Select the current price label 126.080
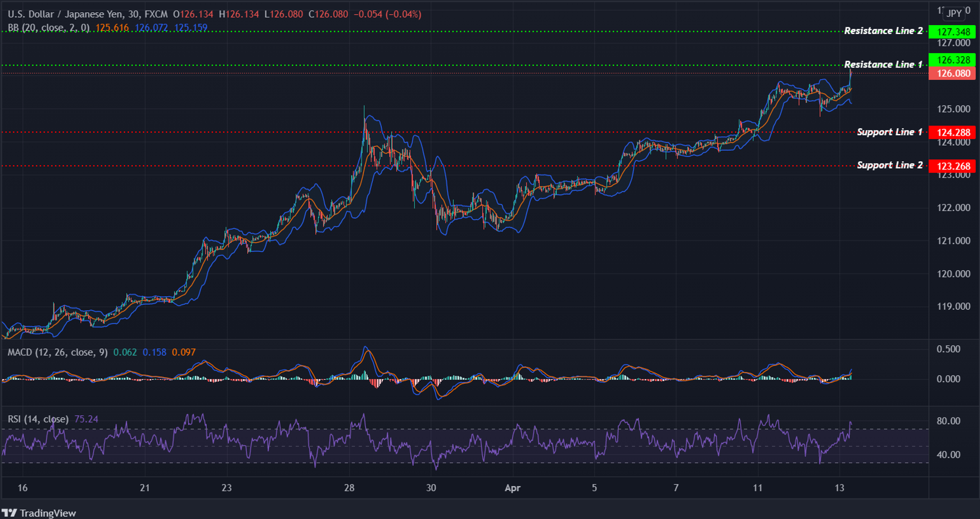Viewport: 980px width, 519px height. pos(952,73)
